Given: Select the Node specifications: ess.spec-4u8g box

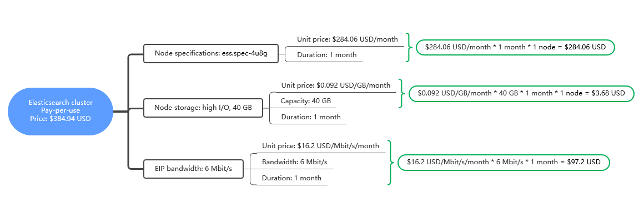Looking at the screenshot, I should [x=211, y=53].
